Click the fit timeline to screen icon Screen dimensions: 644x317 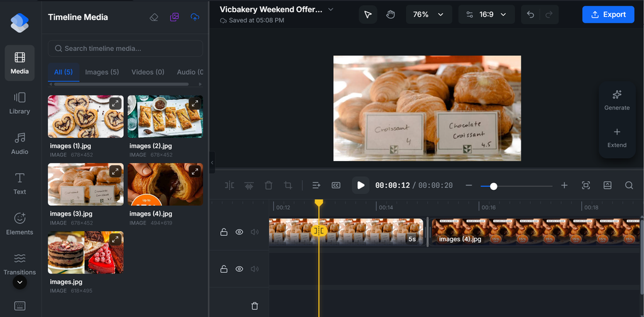click(586, 186)
